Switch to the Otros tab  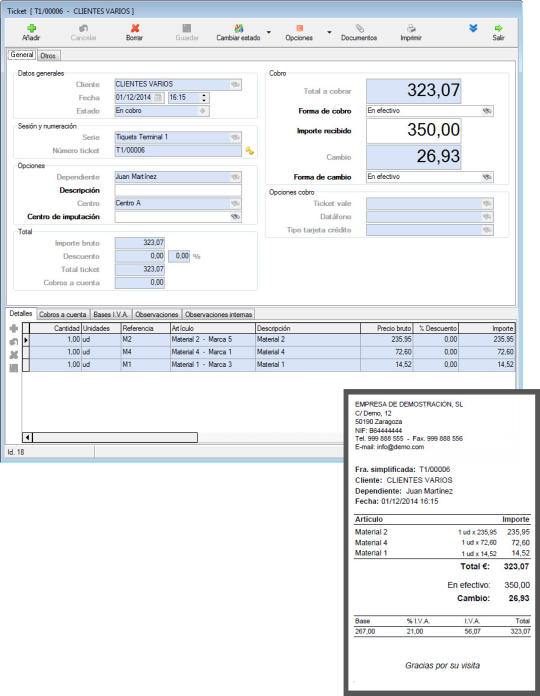click(48, 55)
